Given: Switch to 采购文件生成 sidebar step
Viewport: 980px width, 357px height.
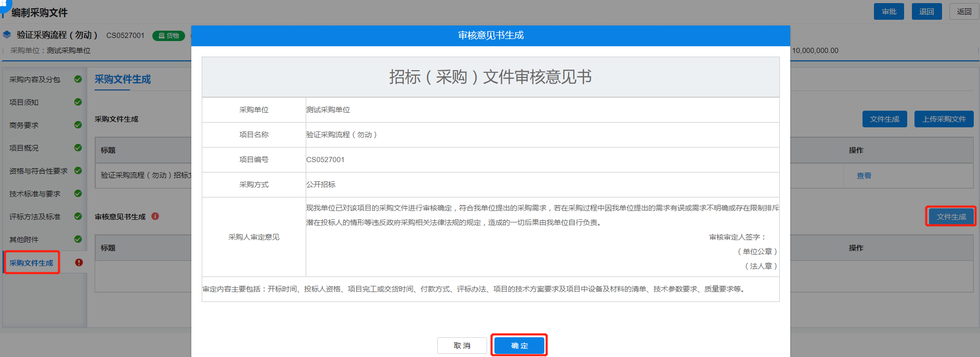Looking at the screenshot, I should [x=31, y=263].
